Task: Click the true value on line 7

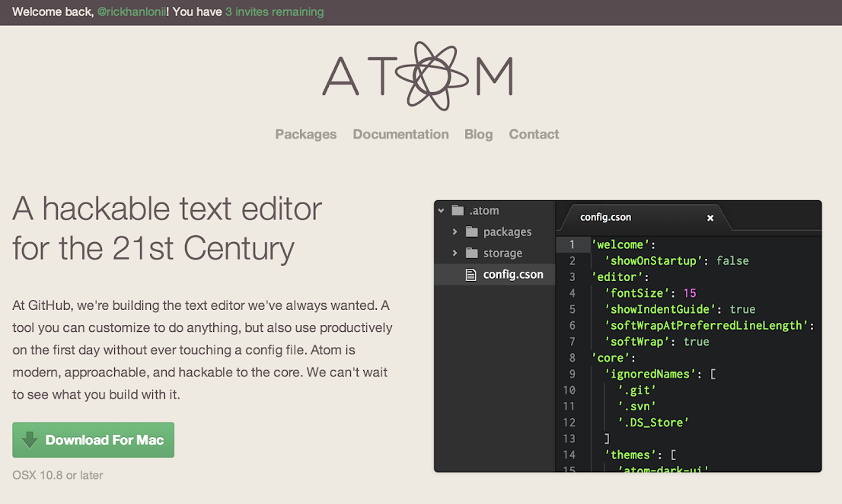Action: point(697,341)
